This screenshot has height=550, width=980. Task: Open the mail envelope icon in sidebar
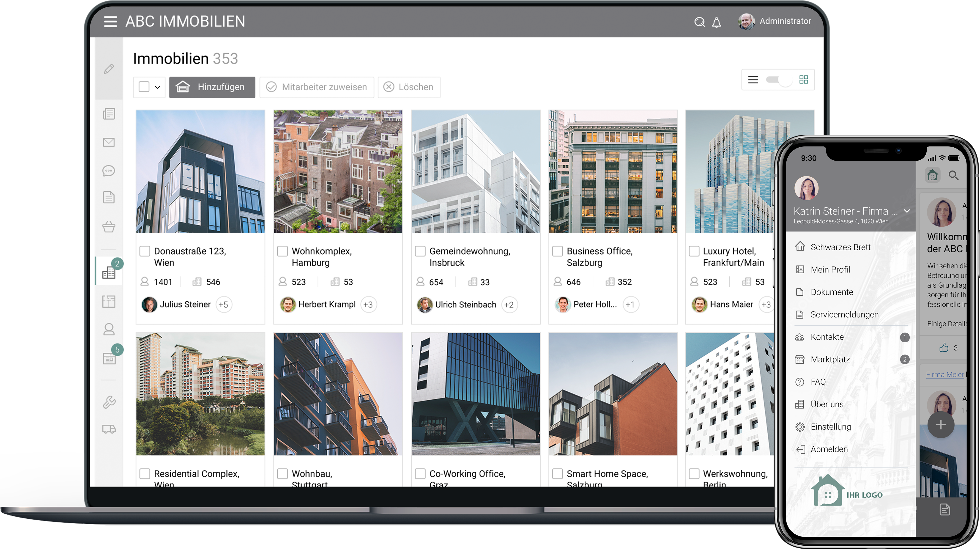click(109, 142)
